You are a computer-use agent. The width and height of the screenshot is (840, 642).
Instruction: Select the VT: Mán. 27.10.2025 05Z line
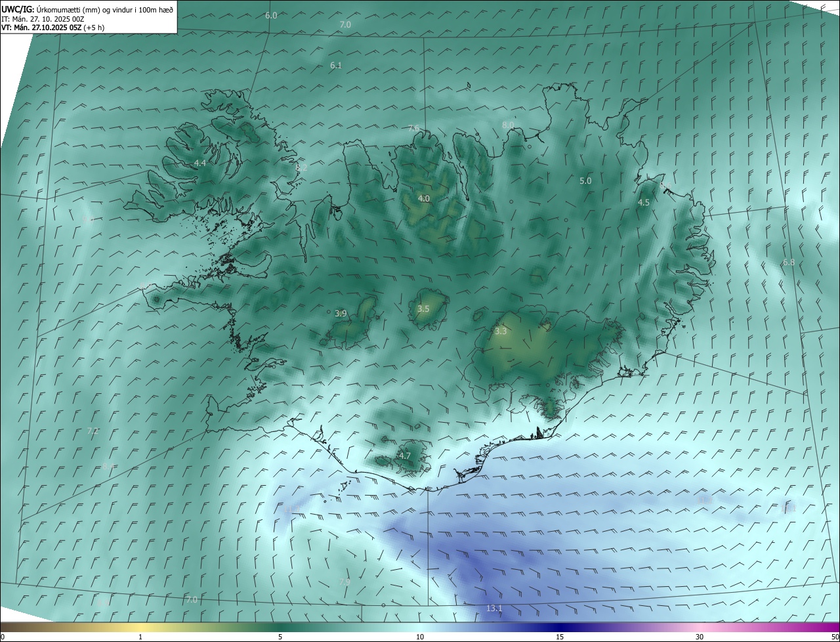coord(53,28)
